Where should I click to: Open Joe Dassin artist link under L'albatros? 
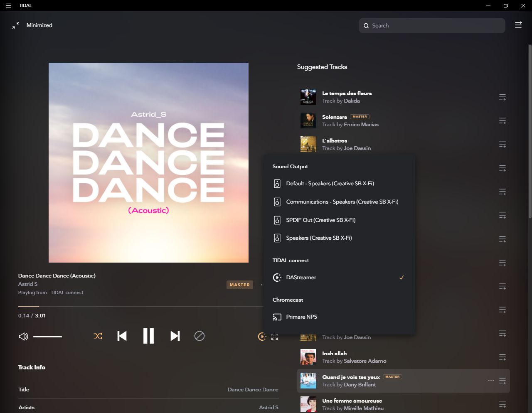coord(357,148)
